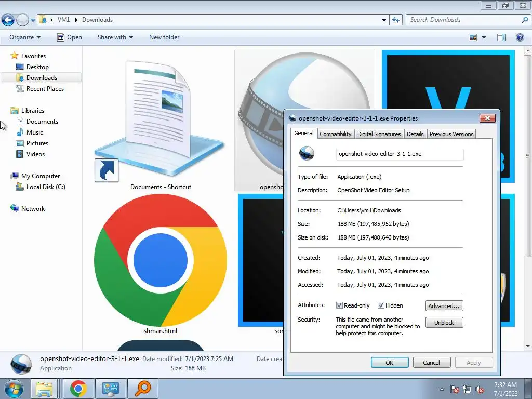Click the VM1 segment in the address bar
Screen dimensions: 532x399
[x=63, y=20]
